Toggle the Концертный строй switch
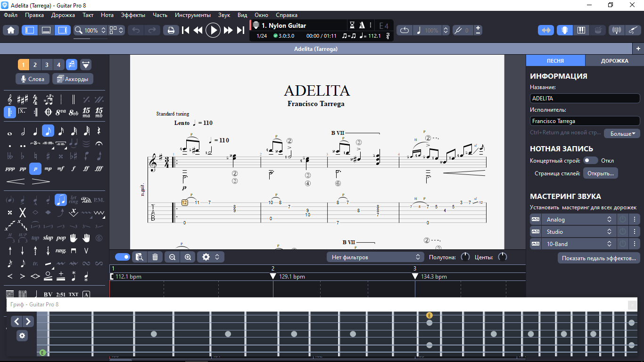 tap(590, 161)
